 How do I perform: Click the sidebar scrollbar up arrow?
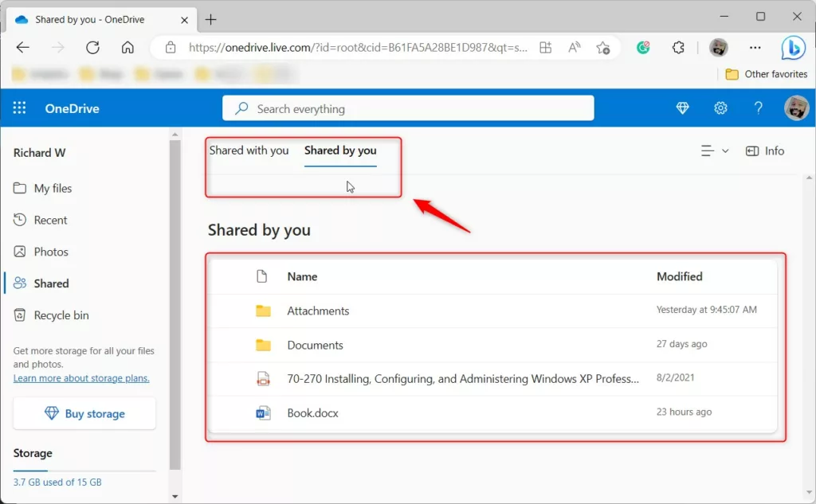pos(175,135)
